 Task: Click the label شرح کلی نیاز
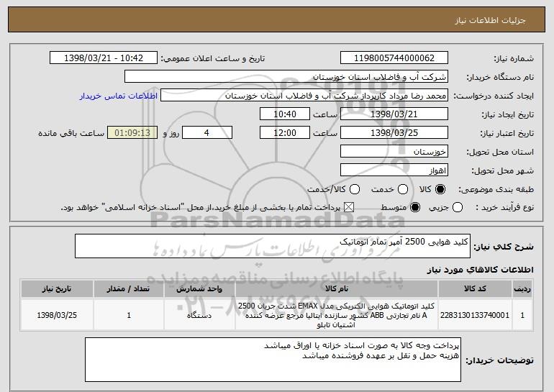tap(504, 247)
